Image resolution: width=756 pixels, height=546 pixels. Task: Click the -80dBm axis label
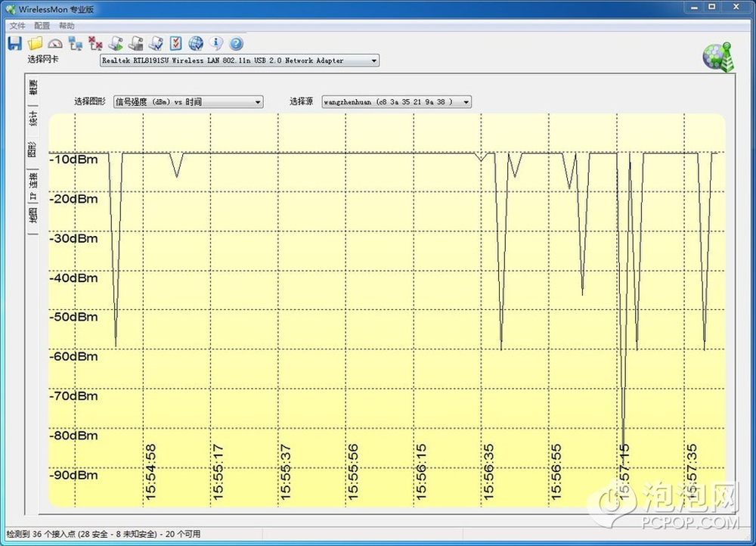74,436
